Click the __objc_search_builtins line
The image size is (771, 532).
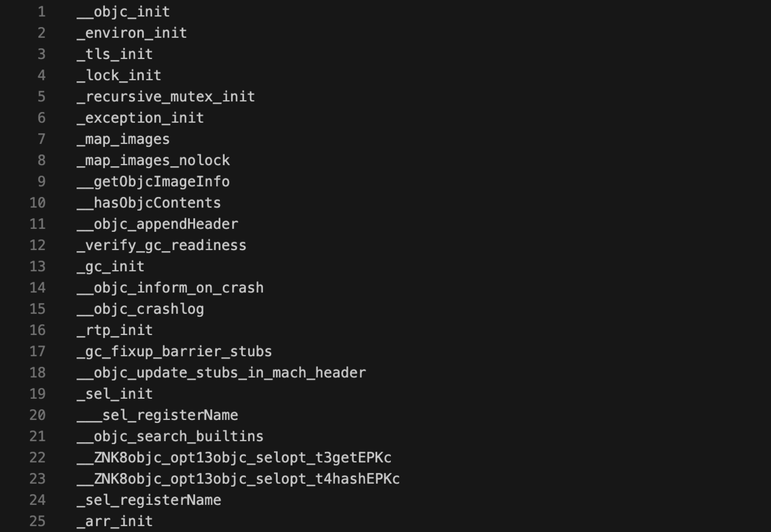tap(170, 436)
